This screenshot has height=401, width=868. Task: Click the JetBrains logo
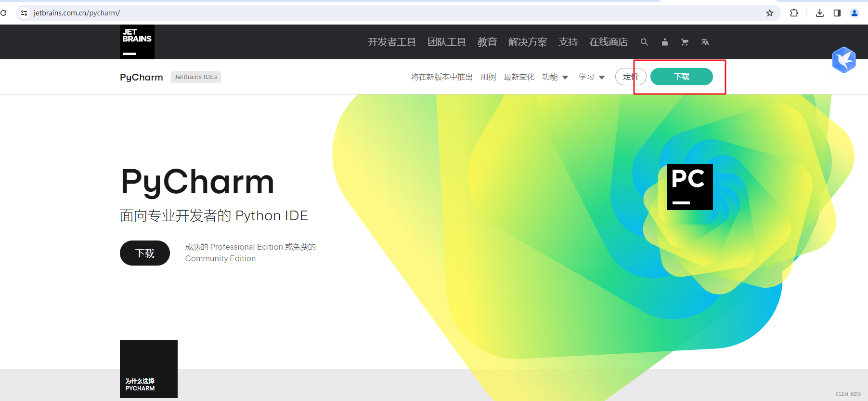tap(137, 42)
